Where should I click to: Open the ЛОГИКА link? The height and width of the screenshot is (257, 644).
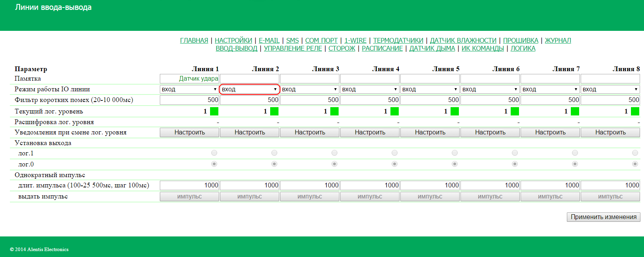[523, 48]
